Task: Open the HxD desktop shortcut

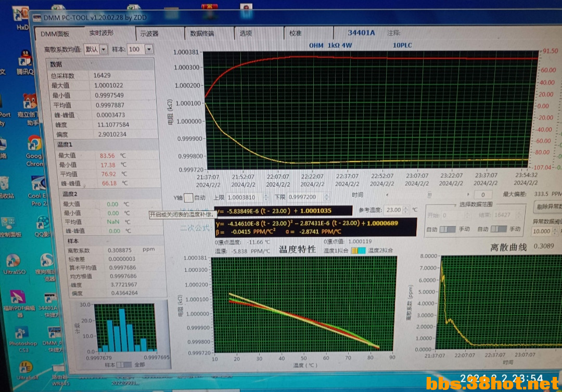Action: coord(20,18)
